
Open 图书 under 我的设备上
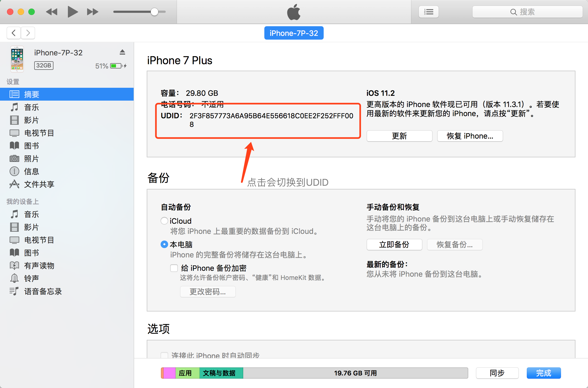click(67, 253)
